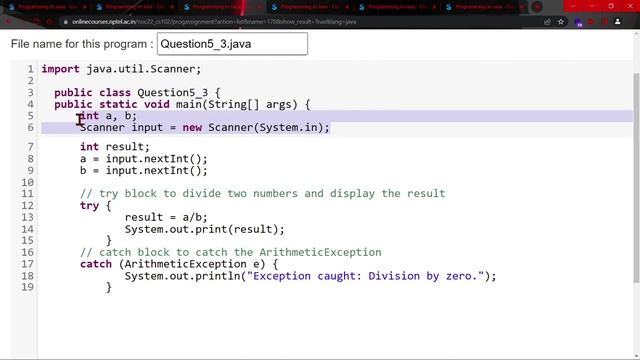Open the share page icon in address bar
This screenshot has width=640, height=360.
(547, 22)
